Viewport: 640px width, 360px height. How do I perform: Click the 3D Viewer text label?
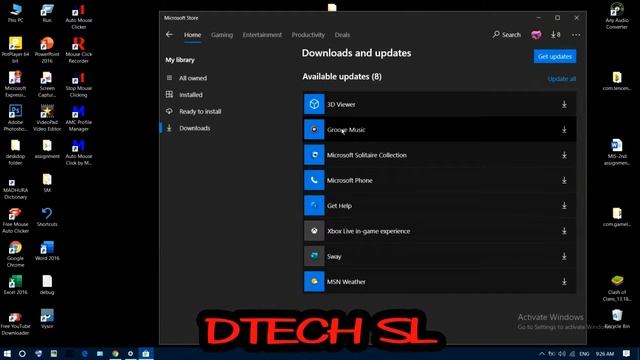point(341,104)
